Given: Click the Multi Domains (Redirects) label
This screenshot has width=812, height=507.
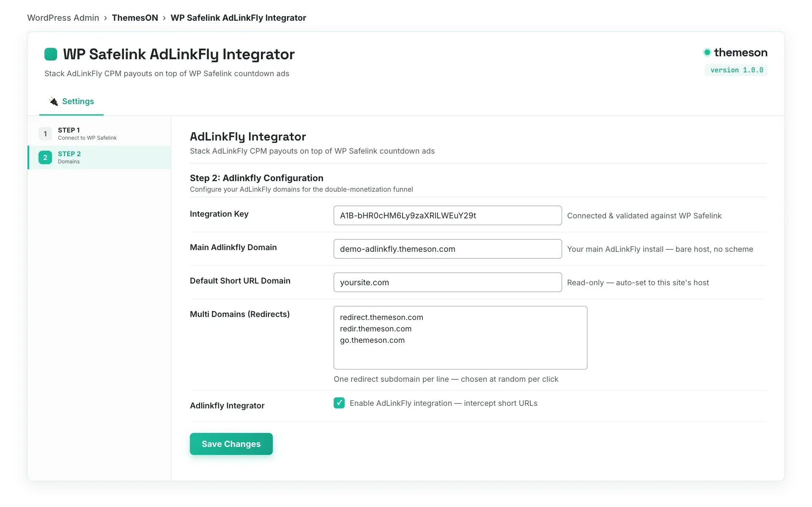Looking at the screenshot, I should 240,314.
